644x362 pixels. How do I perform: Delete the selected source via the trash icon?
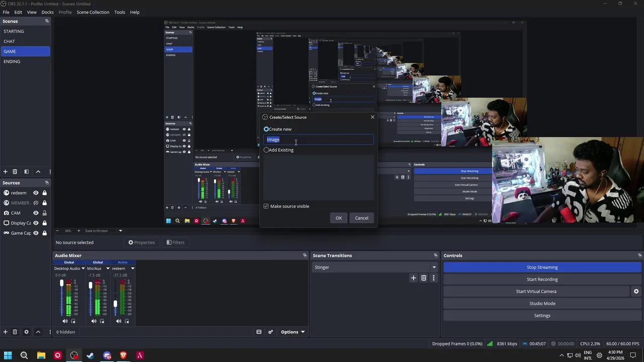[15, 332]
